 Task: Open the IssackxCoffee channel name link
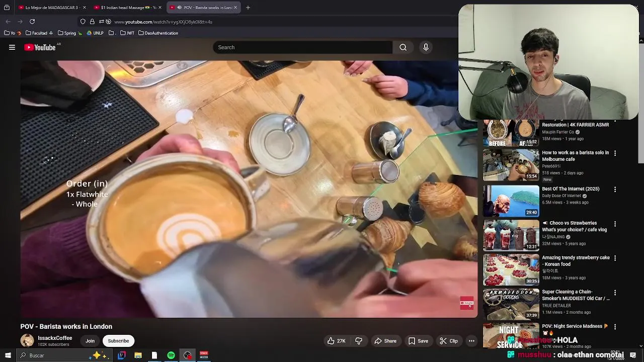point(55,338)
